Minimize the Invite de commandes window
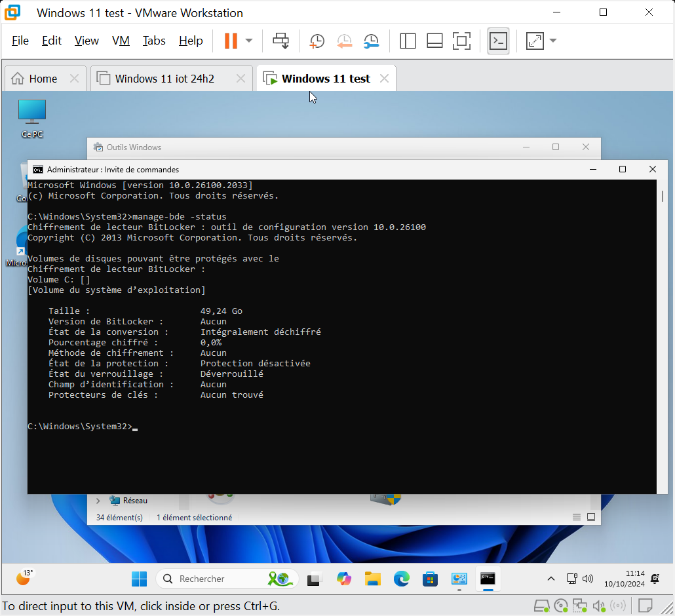Screen dimensions: 675x616 tap(593, 169)
